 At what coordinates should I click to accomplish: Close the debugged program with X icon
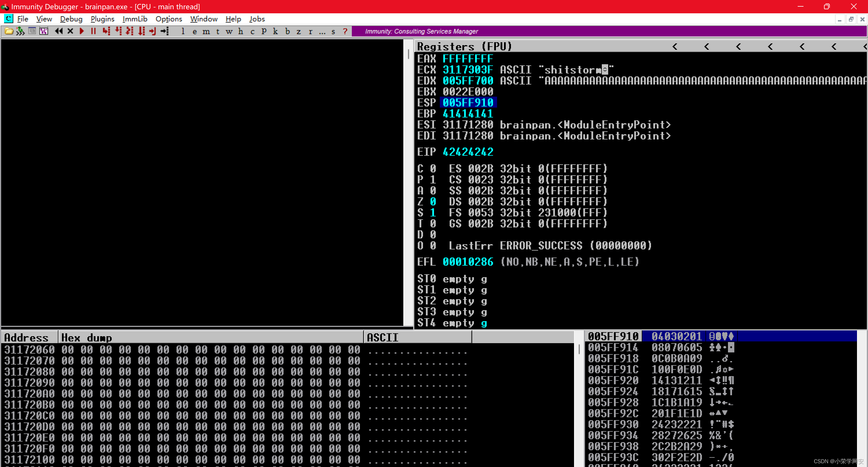coord(70,31)
